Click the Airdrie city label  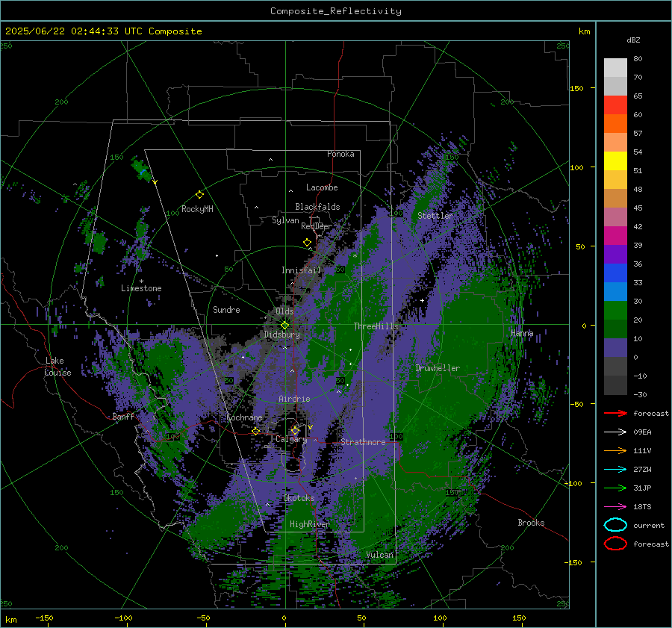pyautogui.click(x=294, y=399)
